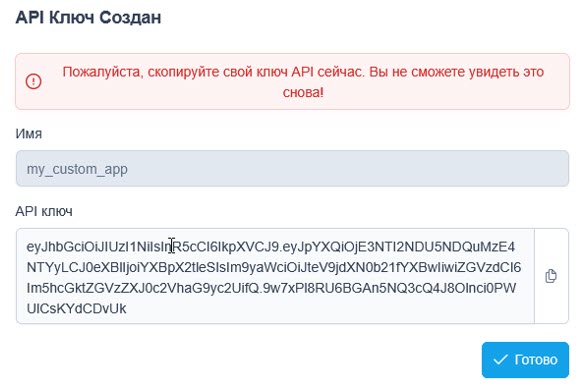
Task: Copy the API key with the clipboard icon
Action: tap(551, 276)
